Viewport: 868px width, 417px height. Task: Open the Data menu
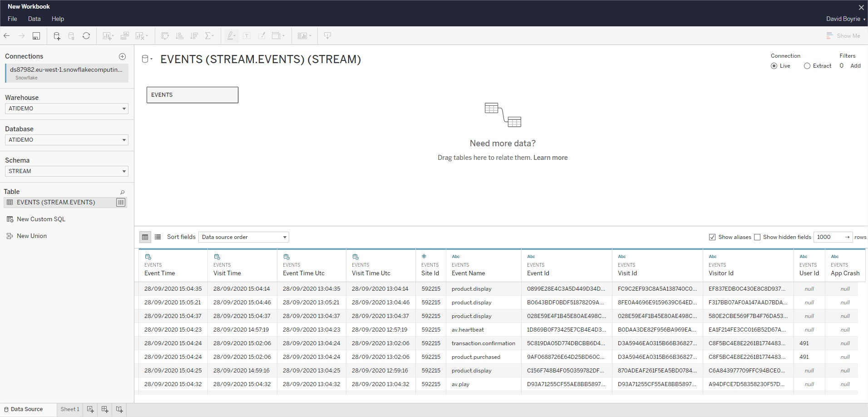pyautogui.click(x=34, y=19)
